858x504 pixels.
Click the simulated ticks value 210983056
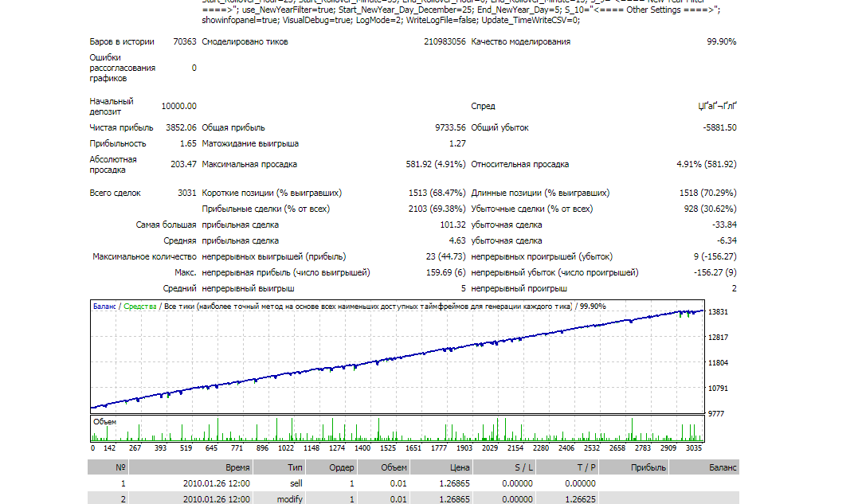pyautogui.click(x=445, y=41)
